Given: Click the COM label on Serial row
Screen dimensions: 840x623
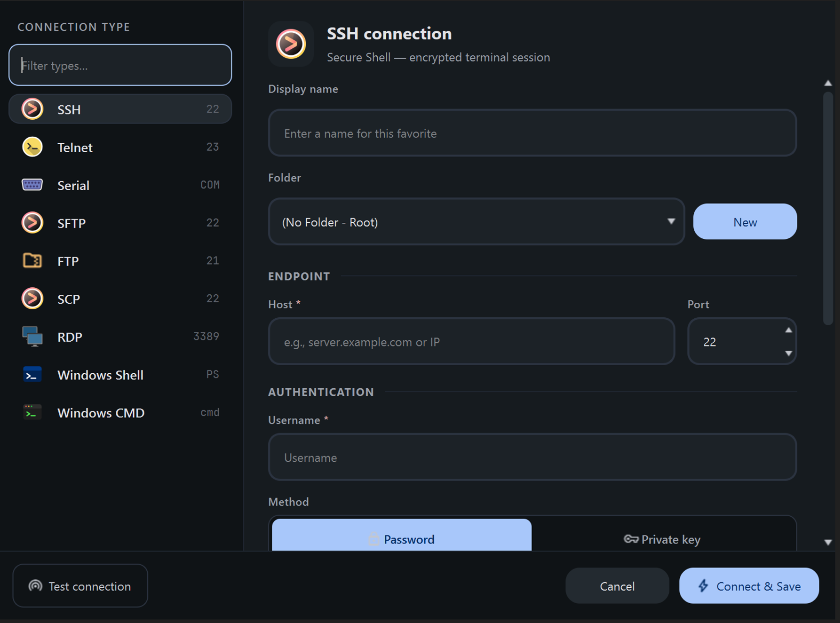Looking at the screenshot, I should click(x=210, y=185).
